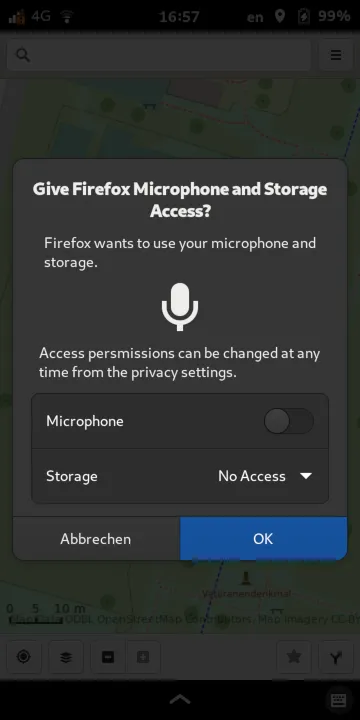360x720 pixels.
Task: Zoom in with the plus icon
Action: click(x=143, y=657)
